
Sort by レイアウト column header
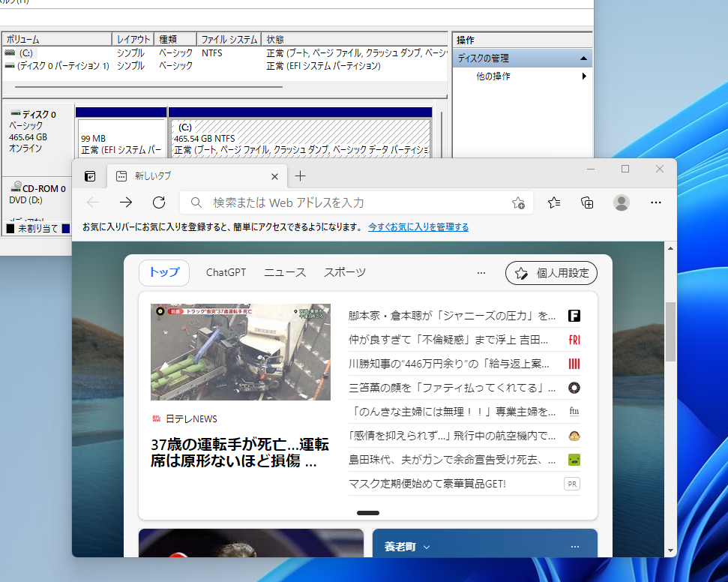pos(133,40)
